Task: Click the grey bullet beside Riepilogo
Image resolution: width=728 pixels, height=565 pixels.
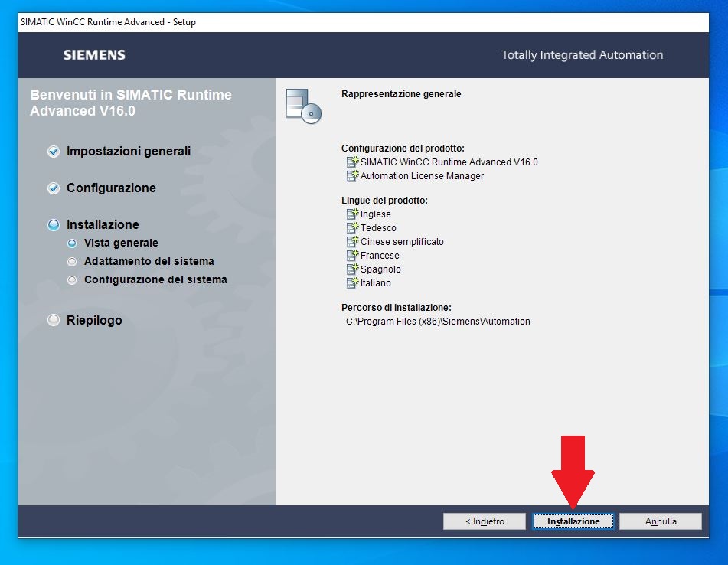Action: click(x=54, y=320)
